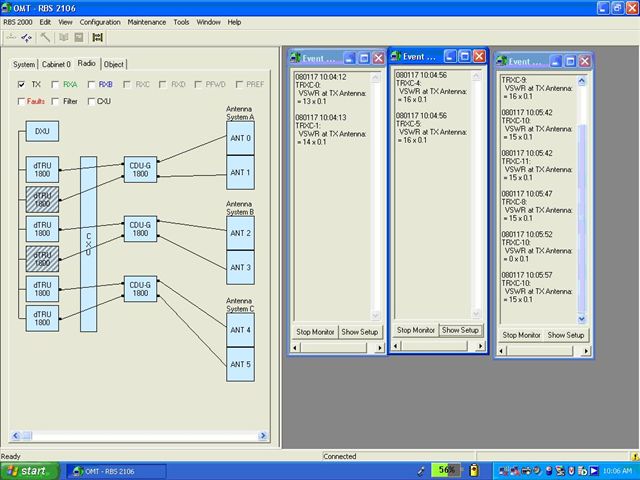Click Show Setup in the rightmost event window
This screenshot has height=480, width=640.
[566, 335]
